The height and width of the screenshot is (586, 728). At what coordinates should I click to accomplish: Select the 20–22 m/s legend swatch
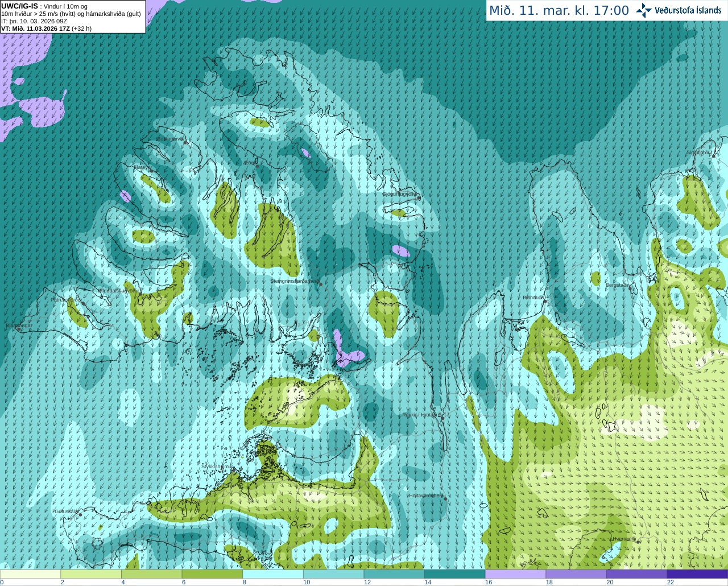(637, 574)
